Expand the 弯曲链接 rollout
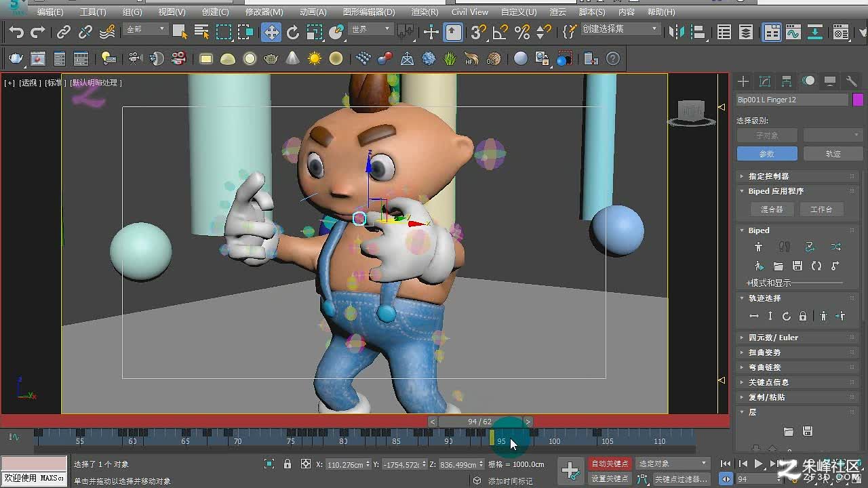The width and height of the screenshot is (868, 488). (x=797, y=367)
